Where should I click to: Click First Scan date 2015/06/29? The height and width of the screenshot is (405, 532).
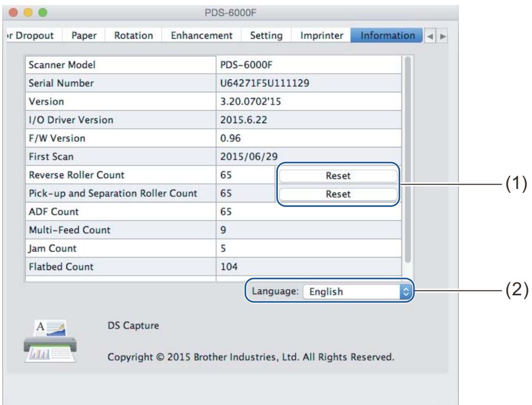point(249,156)
